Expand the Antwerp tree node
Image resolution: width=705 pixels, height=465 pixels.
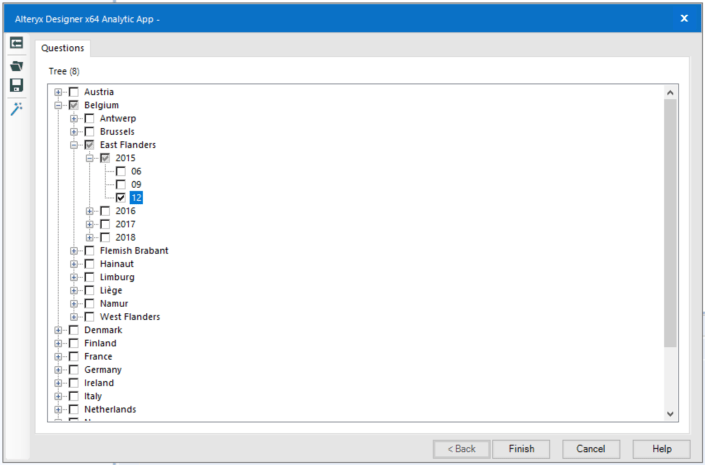pyautogui.click(x=75, y=119)
